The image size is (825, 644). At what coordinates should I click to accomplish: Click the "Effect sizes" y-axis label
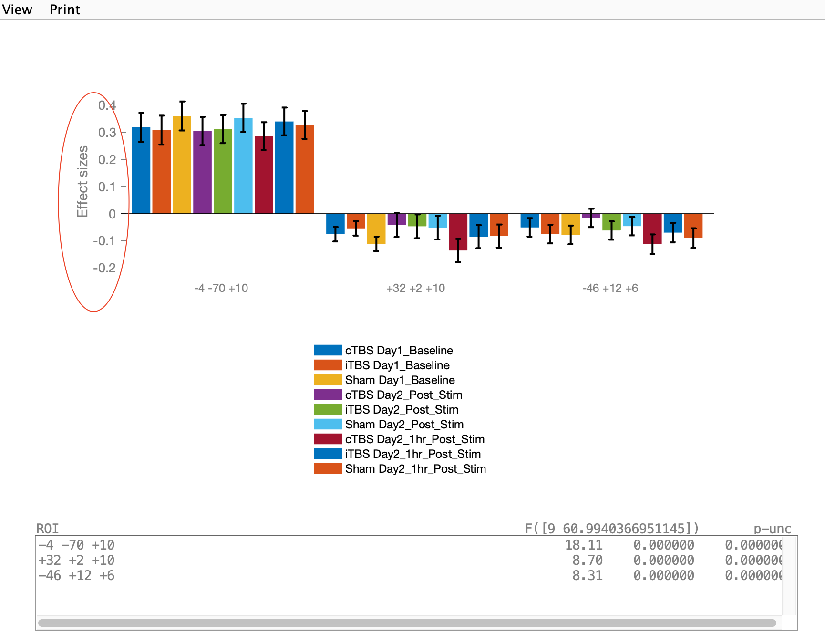click(x=82, y=181)
